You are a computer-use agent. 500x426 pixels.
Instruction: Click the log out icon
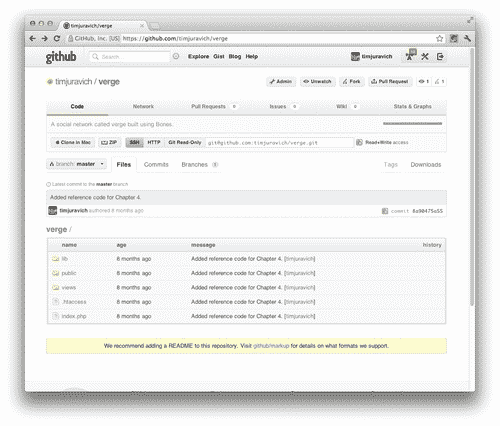(x=440, y=56)
